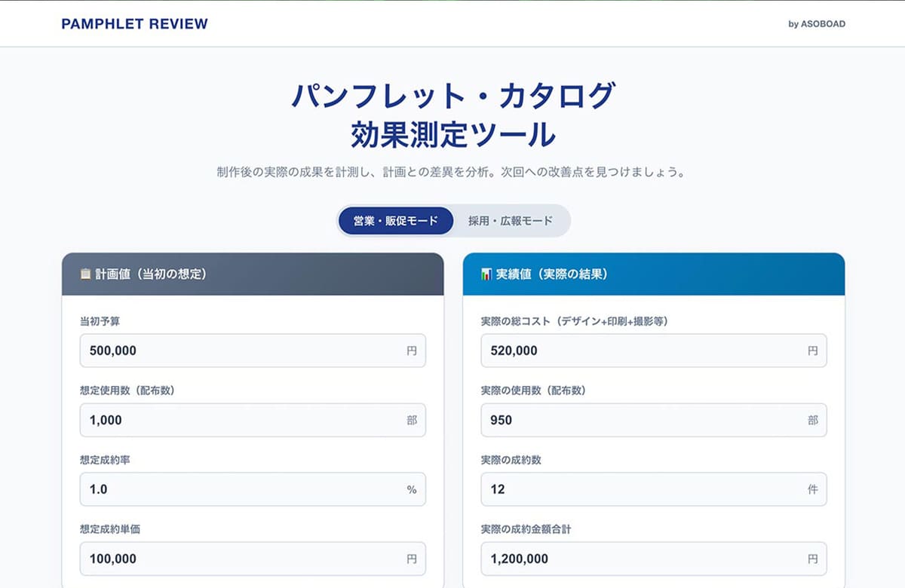Click the clipboard icon beside 計画値 header

[x=86, y=274]
